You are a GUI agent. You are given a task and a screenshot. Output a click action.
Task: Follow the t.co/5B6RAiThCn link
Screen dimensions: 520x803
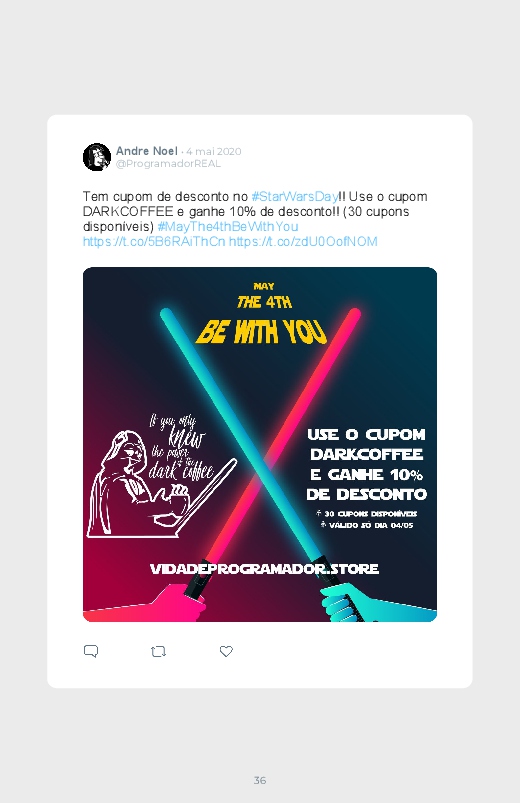tap(154, 241)
